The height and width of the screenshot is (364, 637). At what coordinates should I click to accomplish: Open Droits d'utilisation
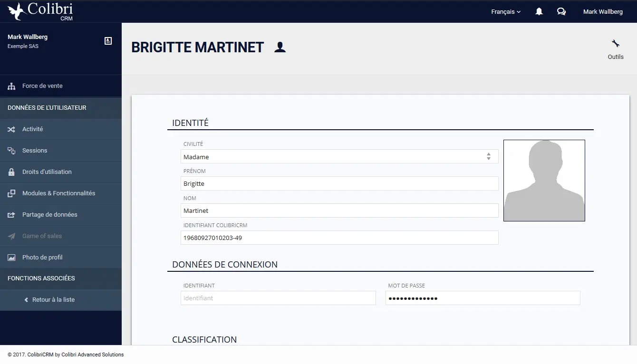[x=61, y=172]
